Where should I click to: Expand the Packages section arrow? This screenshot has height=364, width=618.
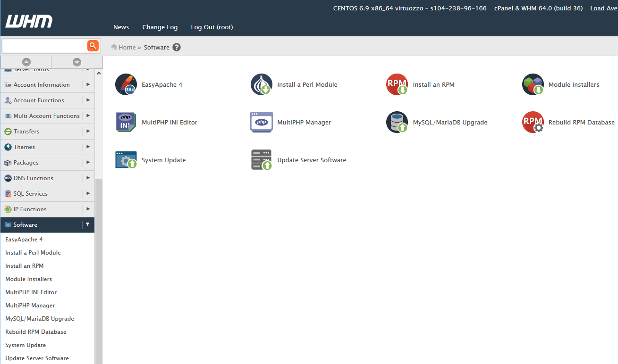coord(88,163)
